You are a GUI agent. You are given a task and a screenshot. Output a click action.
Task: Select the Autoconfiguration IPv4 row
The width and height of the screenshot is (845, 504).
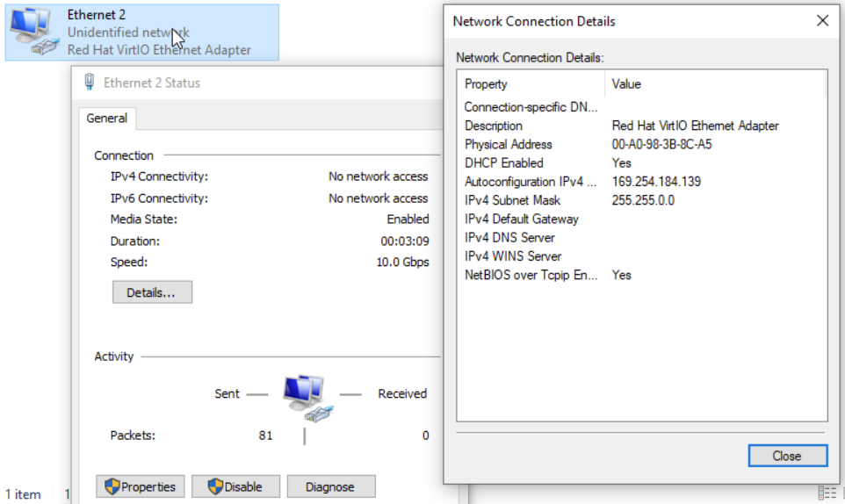coord(531,182)
